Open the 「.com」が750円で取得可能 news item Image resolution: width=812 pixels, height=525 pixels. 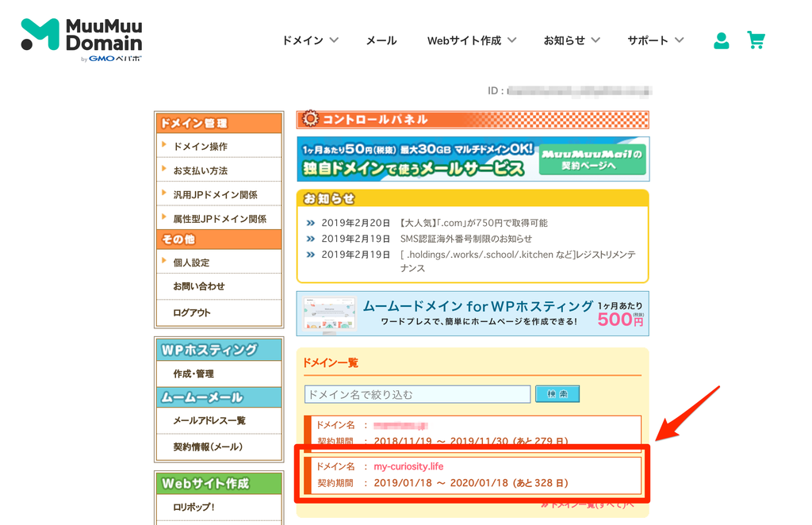click(x=473, y=223)
